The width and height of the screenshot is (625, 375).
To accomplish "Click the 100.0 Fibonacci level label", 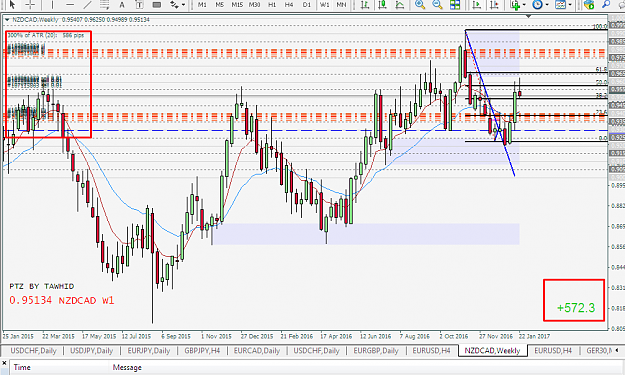I will (x=600, y=27).
